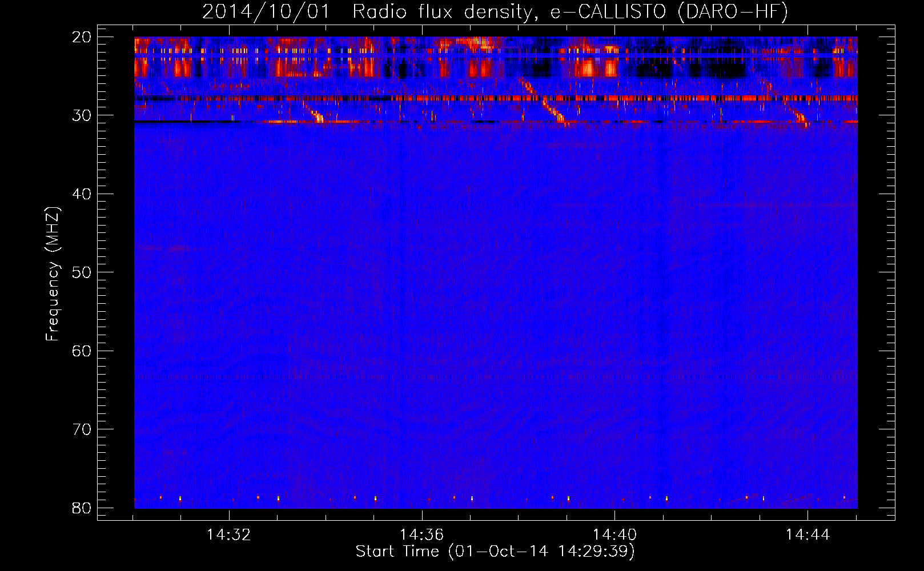924x571 pixels.
Task: Click the 80 frequency tick label
Action: coord(82,508)
